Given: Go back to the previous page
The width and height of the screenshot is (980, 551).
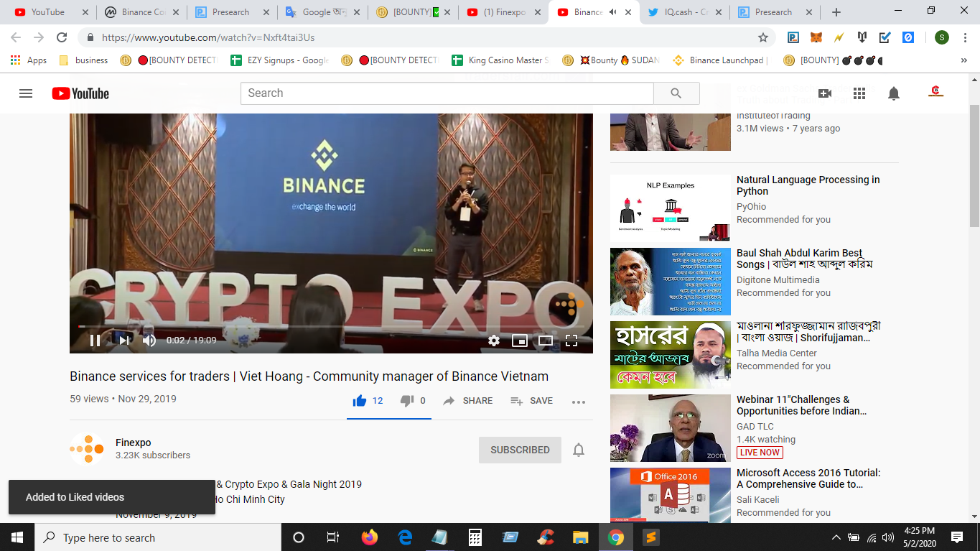Looking at the screenshot, I should pyautogui.click(x=16, y=37).
